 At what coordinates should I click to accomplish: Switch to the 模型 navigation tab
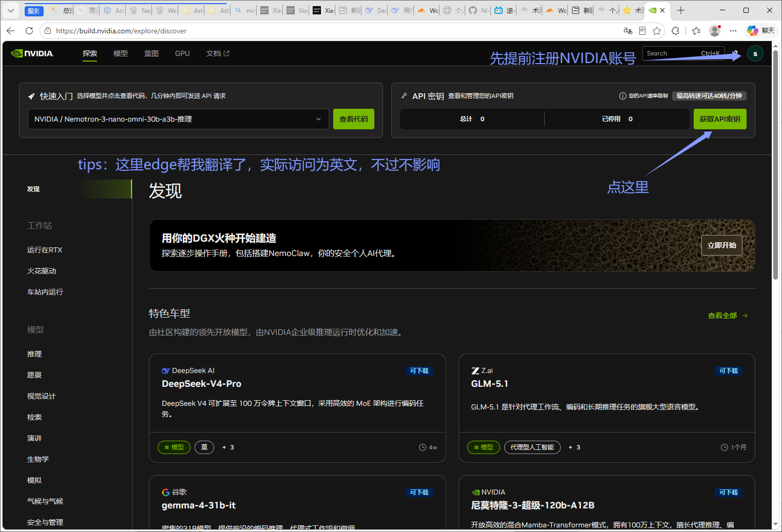coord(121,53)
